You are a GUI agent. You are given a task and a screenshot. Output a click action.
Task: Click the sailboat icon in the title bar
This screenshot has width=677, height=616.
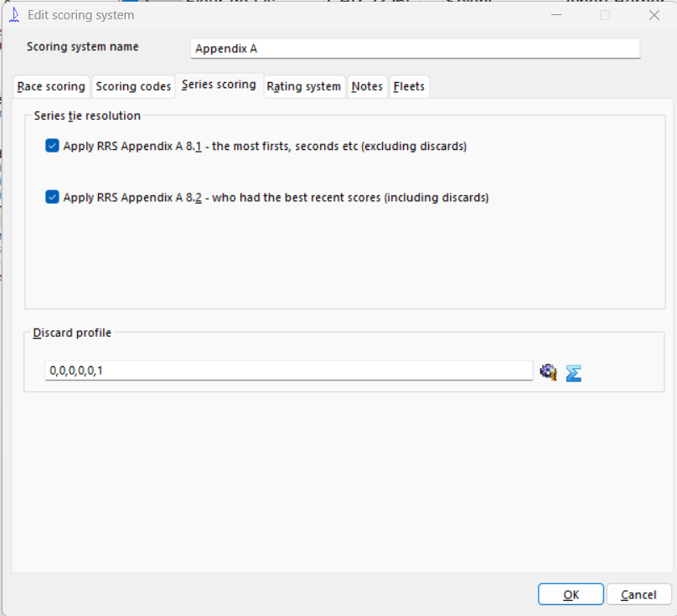(x=13, y=14)
